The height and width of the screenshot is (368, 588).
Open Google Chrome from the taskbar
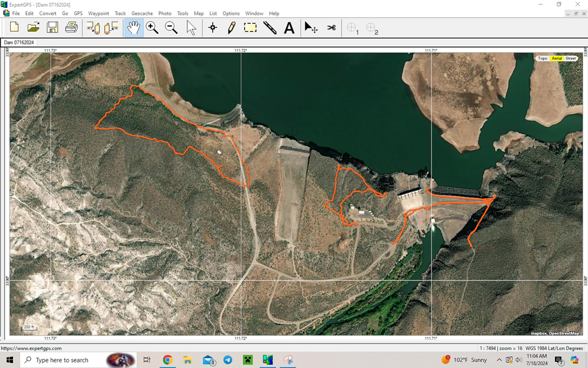[x=167, y=360]
